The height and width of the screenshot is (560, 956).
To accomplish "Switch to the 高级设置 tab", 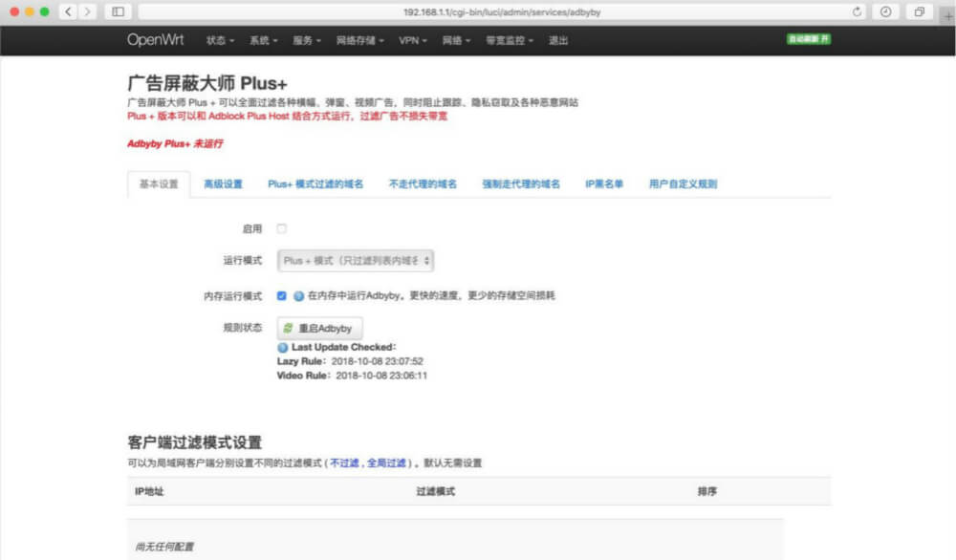I will click(x=222, y=183).
